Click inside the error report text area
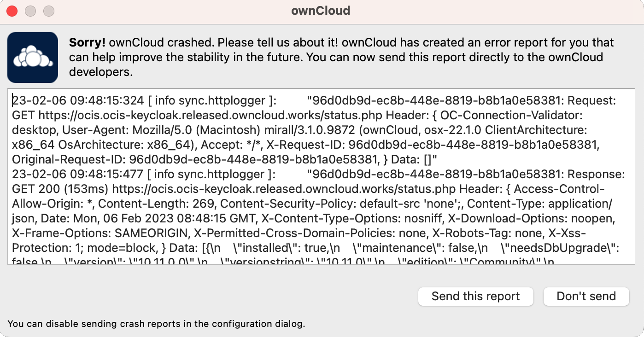Viewport: 644px width, 338px height. tap(322, 175)
